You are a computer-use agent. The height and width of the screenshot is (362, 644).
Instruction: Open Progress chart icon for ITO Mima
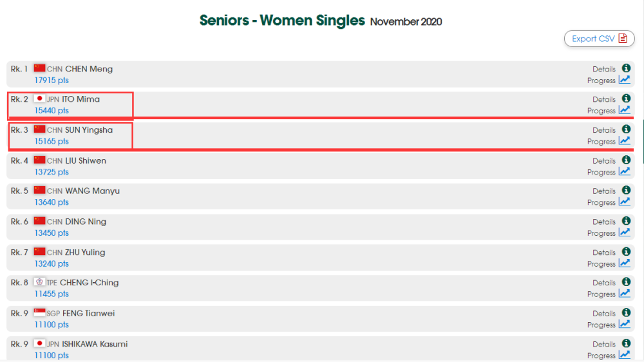[625, 110]
